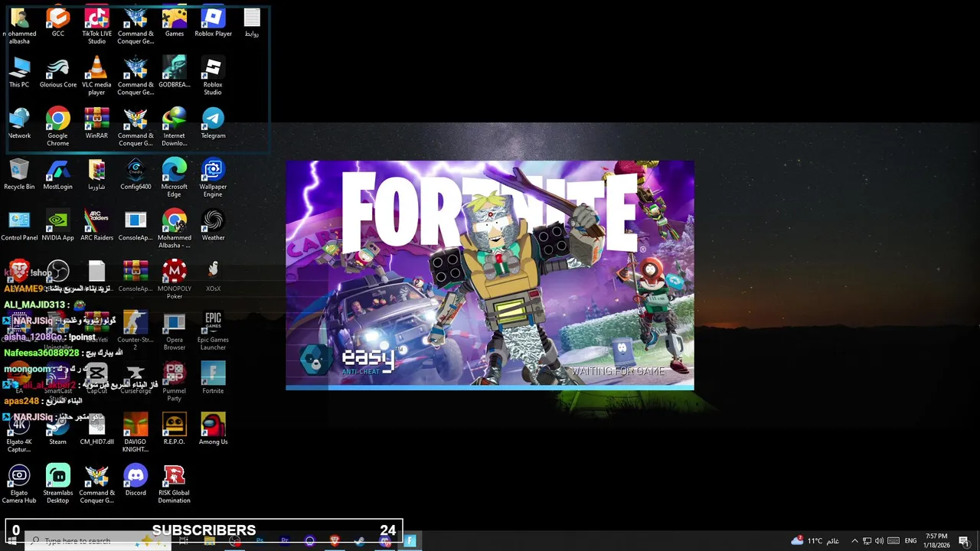Open Roblox Player shortcut
Viewport: 980px width, 551px height.
click(213, 22)
